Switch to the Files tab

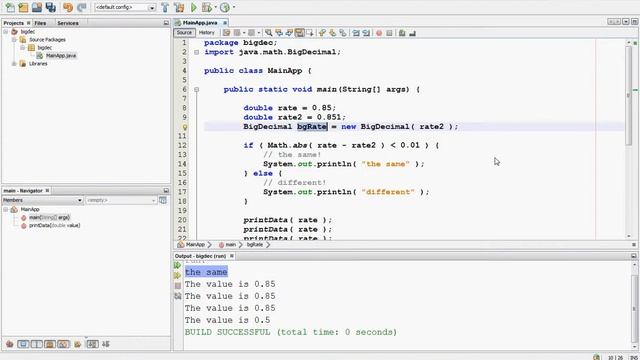[x=40, y=23]
